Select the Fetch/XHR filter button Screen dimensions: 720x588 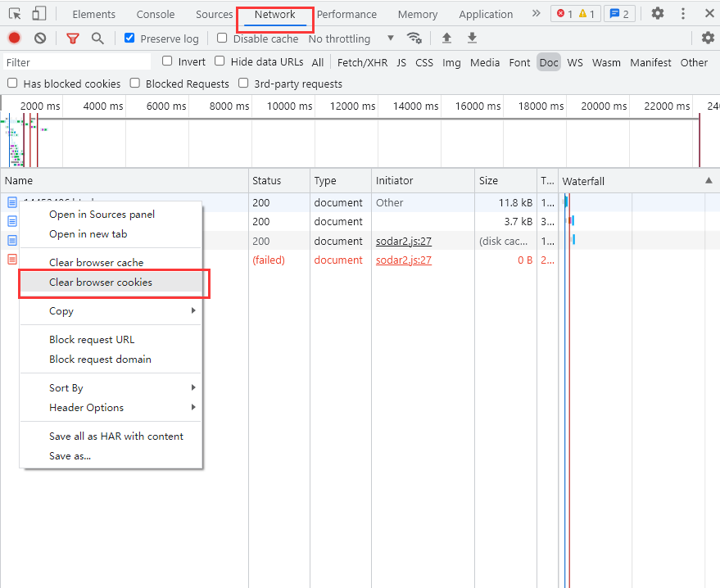tap(362, 62)
